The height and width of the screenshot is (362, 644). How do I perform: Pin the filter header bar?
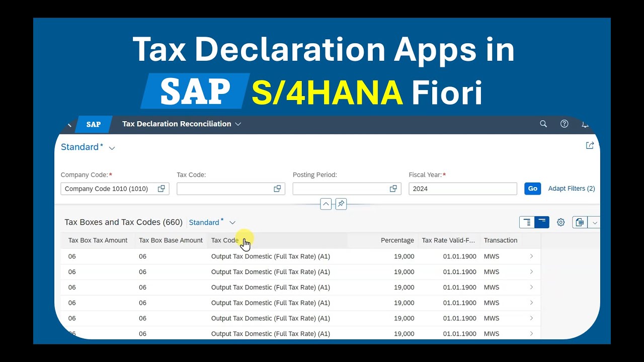click(x=341, y=204)
